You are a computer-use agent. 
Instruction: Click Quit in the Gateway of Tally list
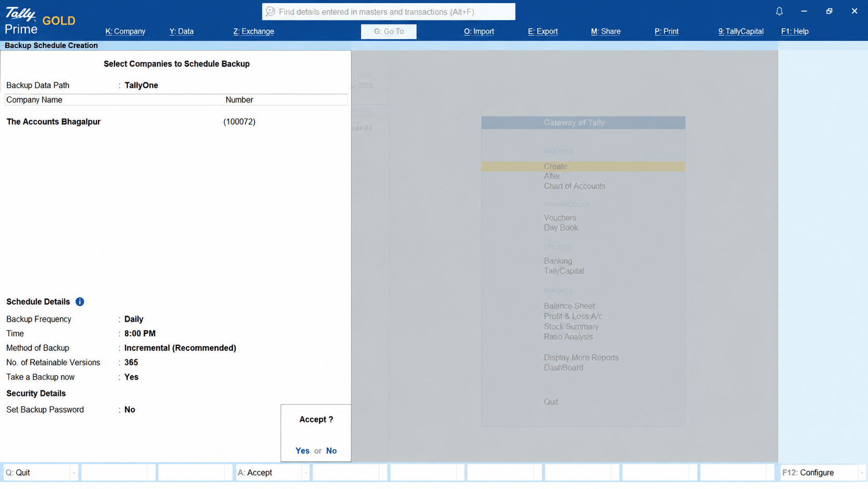[x=551, y=402]
